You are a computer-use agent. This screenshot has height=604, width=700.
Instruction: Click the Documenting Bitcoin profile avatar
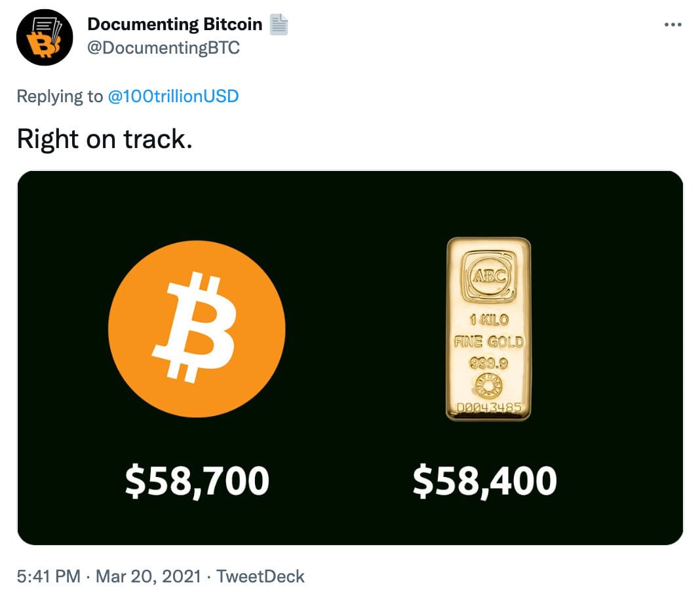pos(44,37)
